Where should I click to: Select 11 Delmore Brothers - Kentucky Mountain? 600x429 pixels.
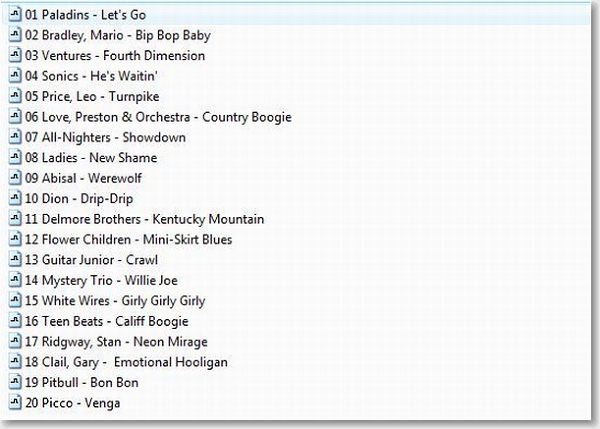[144, 219]
